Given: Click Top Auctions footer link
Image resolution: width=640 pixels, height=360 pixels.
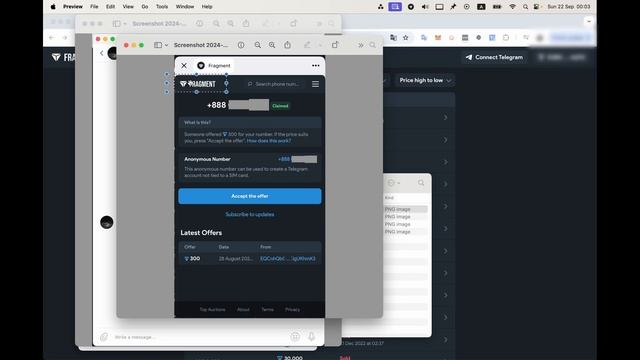Looking at the screenshot, I should [212, 309].
